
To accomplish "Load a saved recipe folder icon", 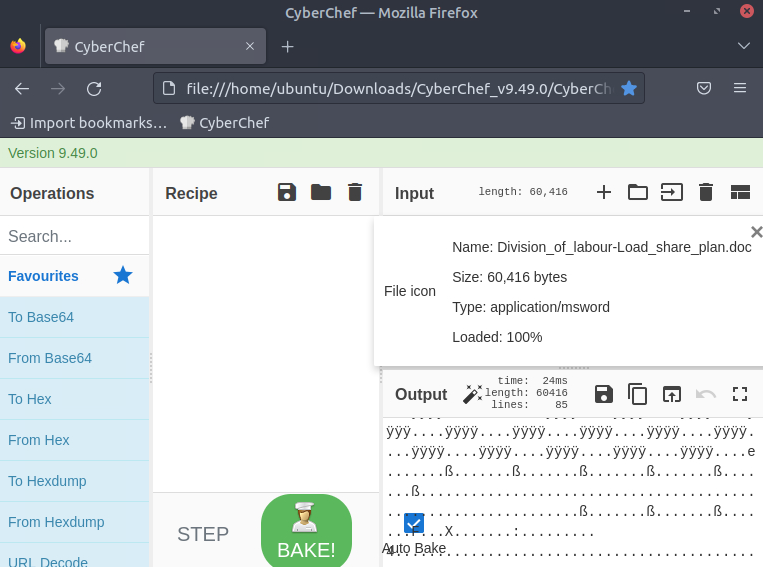I will point(321,193).
